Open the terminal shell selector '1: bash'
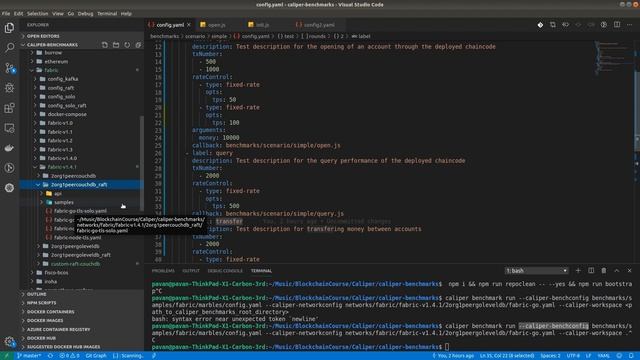This screenshot has width=640, height=360. coord(536,271)
